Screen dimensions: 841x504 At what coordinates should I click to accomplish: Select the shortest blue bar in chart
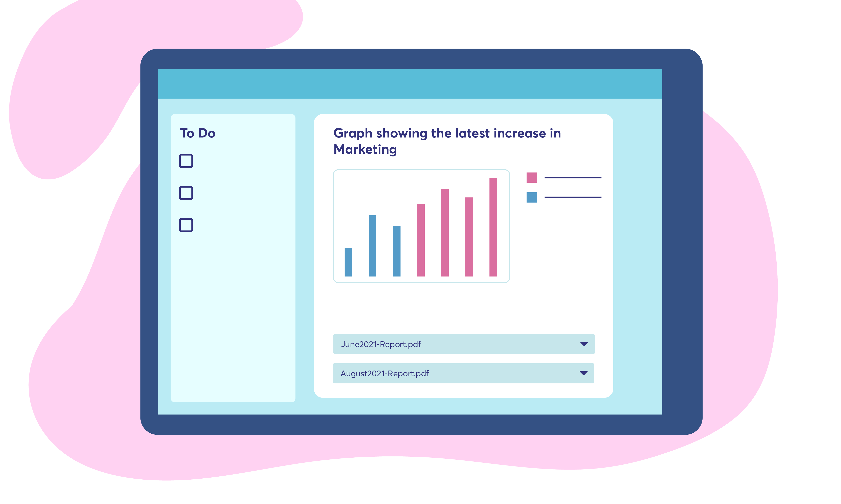coord(348,262)
